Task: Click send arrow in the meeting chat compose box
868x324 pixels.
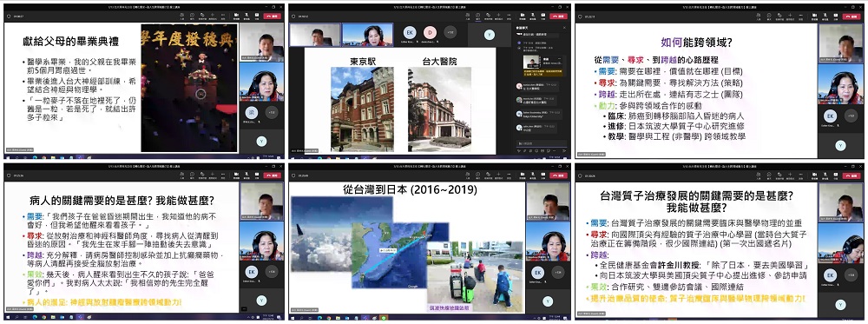Action: click(564, 150)
